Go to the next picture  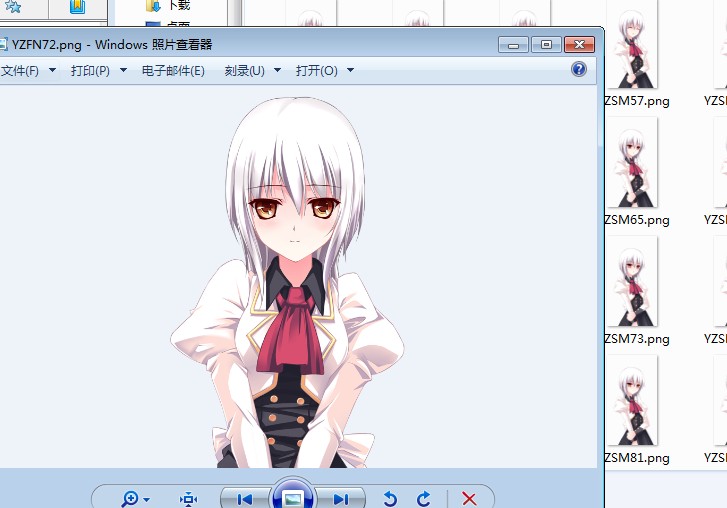[341, 499]
